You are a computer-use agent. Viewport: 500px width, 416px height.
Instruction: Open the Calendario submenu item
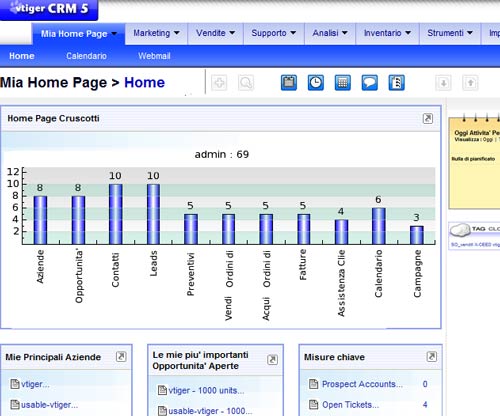[x=86, y=56]
